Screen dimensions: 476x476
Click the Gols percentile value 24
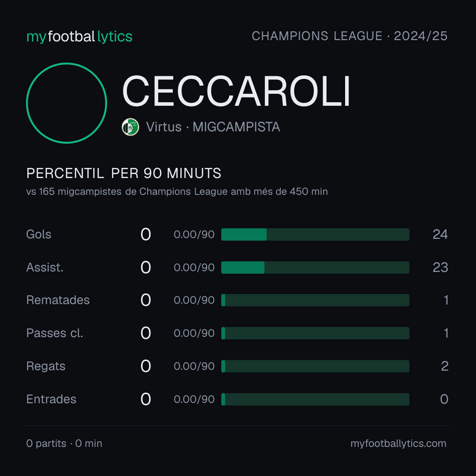point(440,234)
